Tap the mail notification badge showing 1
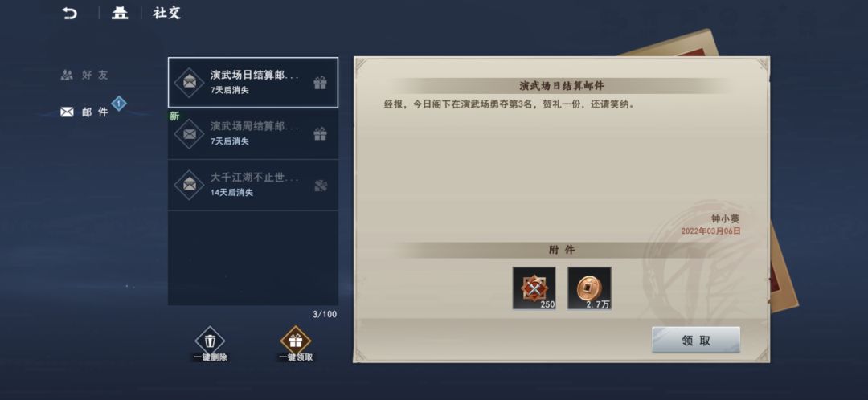This screenshot has width=868, height=400. (118, 104)
